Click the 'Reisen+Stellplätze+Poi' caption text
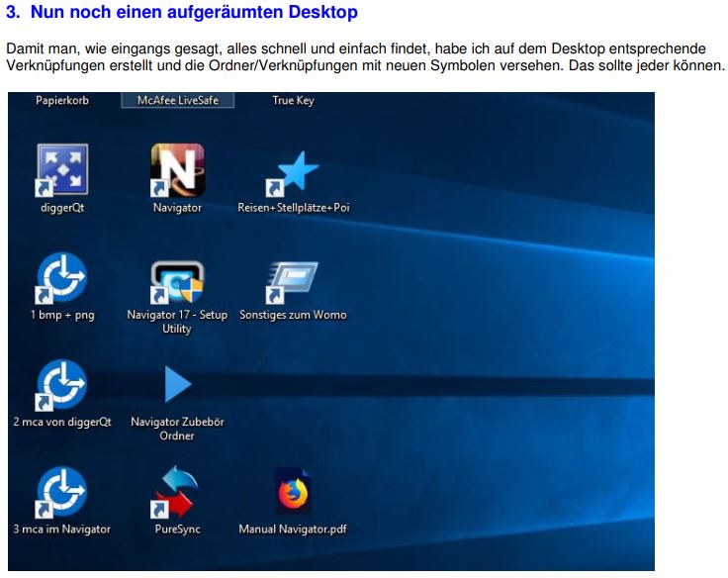 (294, 208)
